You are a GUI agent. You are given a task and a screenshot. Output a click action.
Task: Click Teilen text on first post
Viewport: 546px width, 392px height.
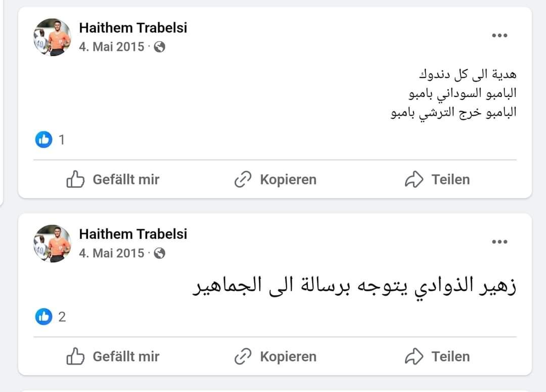(450, 179)
